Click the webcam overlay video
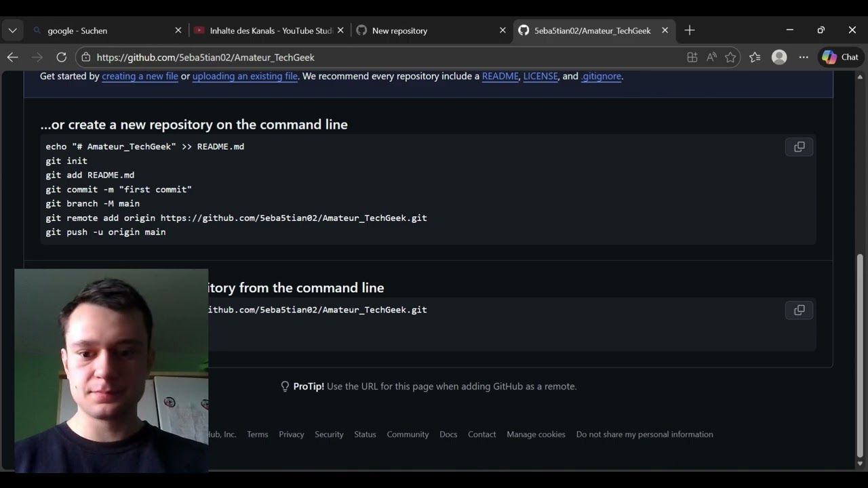Viewport: 868px width, 488px height. click(111, 371)
